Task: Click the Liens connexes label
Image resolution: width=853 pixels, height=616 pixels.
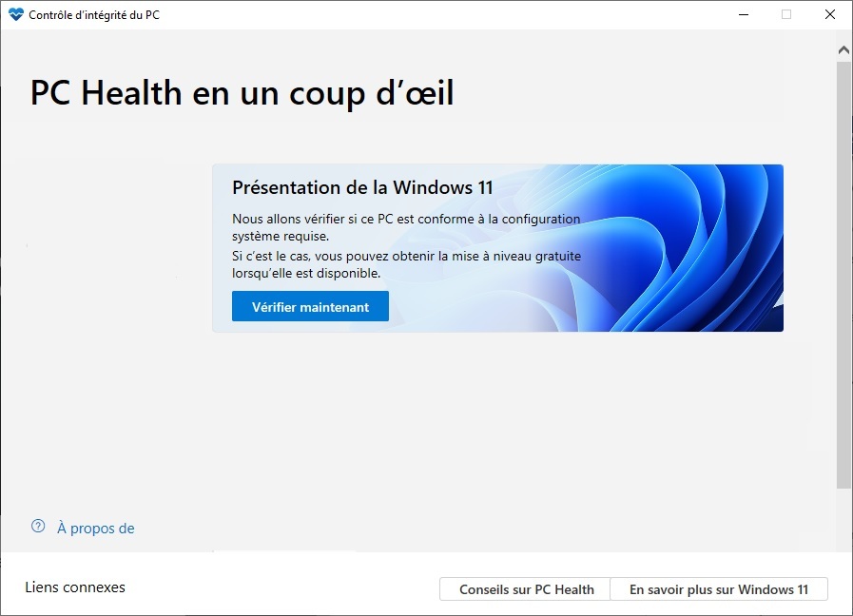Action: click(75, 587)
